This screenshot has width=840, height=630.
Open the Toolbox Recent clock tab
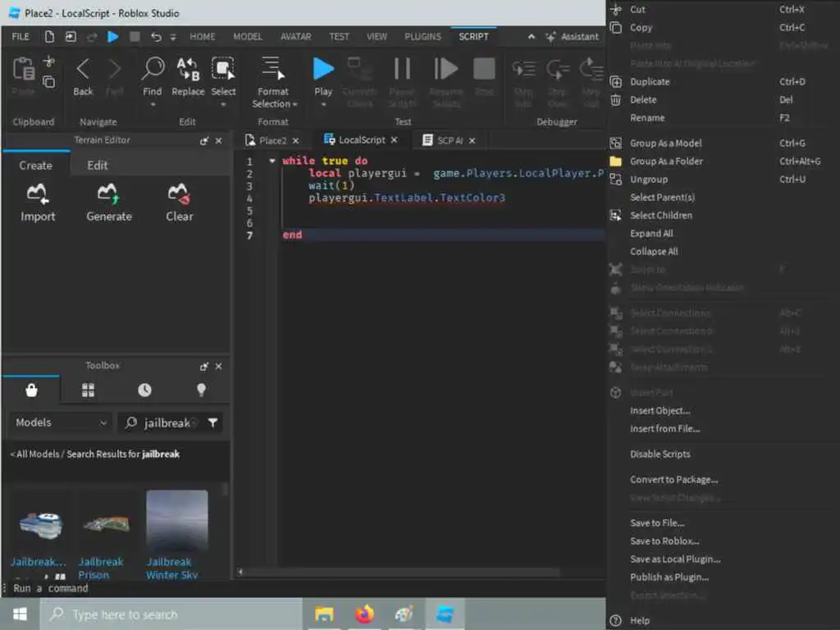(144, 390)
